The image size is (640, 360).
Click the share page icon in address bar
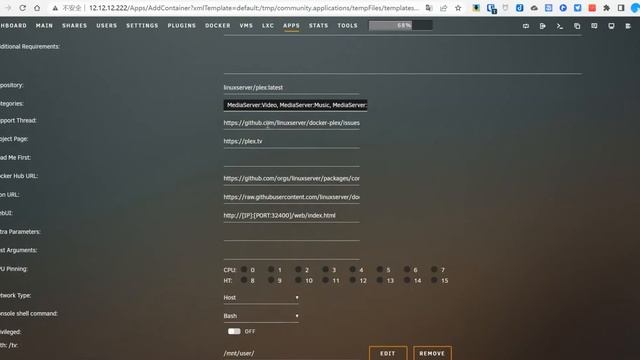[443, 8]
